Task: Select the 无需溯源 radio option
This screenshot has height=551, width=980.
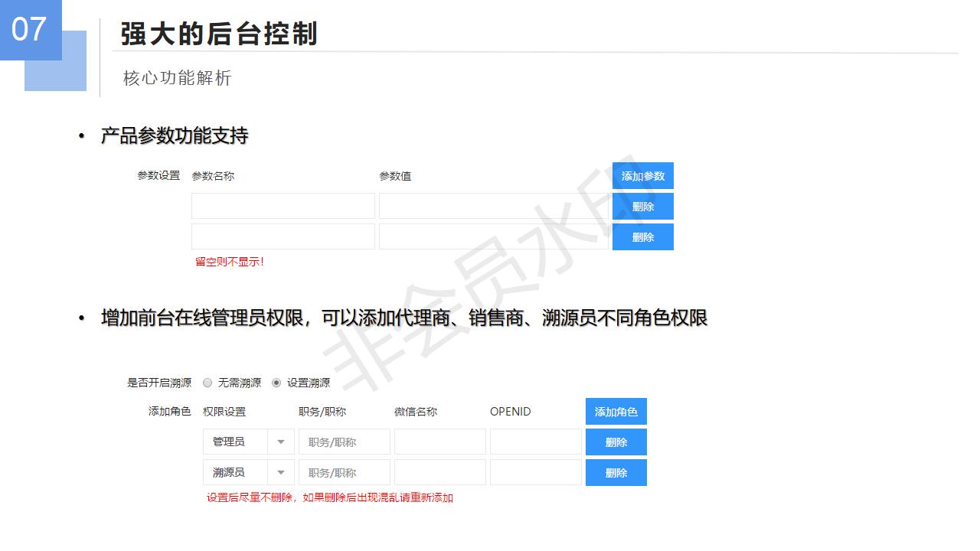Action: [x=207, y=383]
